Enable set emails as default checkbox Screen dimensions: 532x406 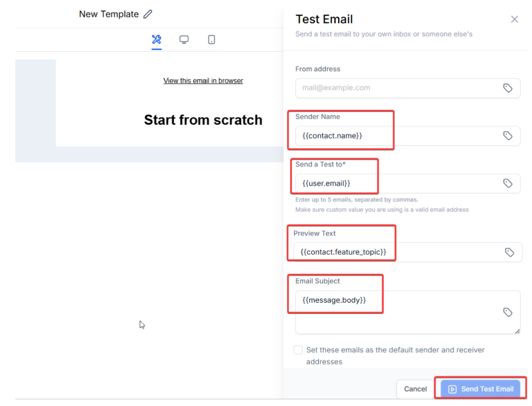point(298,350)
